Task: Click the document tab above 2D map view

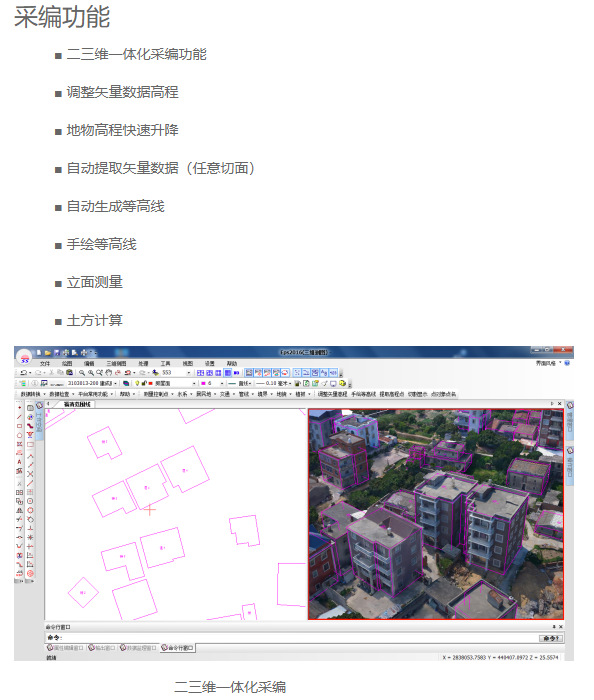Action: pyautogui.click(x=76, y=404)
